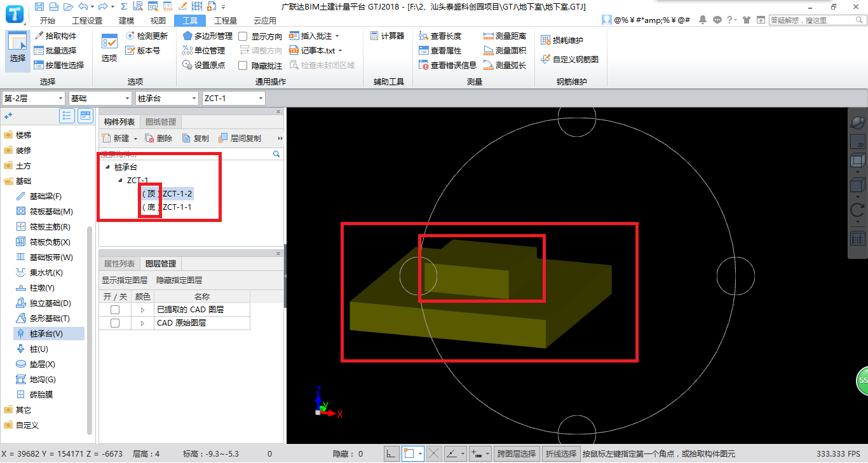Click the Redo arrow icon

pyautogui.click(x=104, y=6)
